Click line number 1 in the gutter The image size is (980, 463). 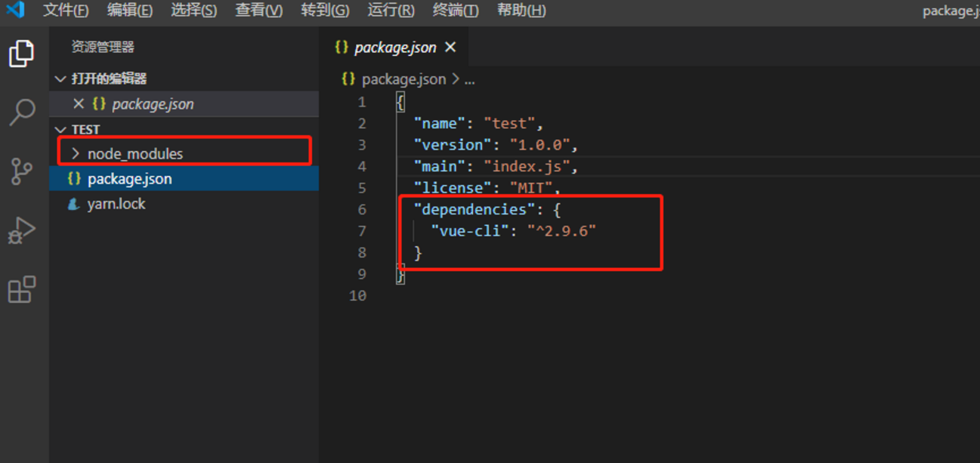click(x=362, y=102)
